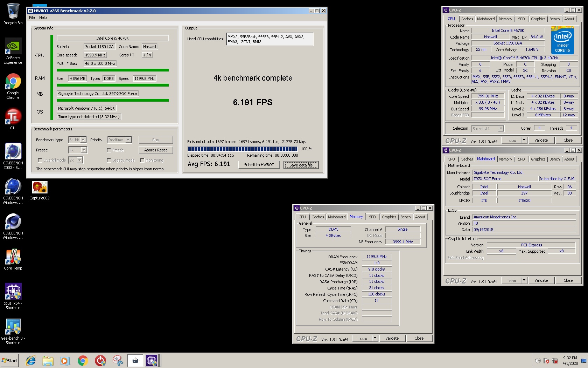Image resolution: width=588 pixels, height=368 pixels.
Task: Open the Snipping Tool taskbar icon
Action: 118,361
